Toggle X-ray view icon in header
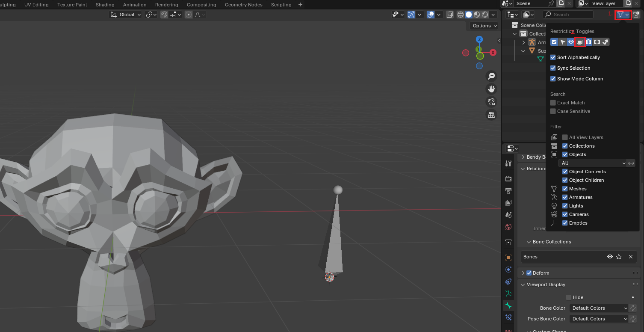Viewport: 644px width, 332px height. (x=450, y=15)
